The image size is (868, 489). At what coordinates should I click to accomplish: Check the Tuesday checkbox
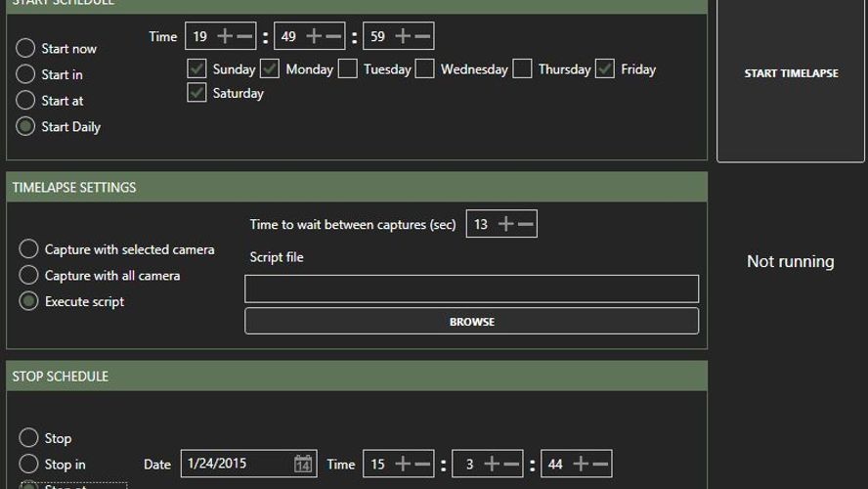[348, 68]
